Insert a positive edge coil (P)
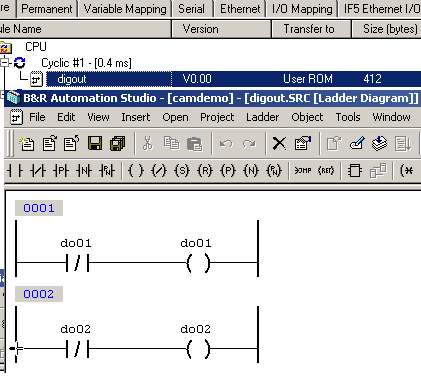The height and width of the screenshot is (384, 421). [x=228, y=171]
